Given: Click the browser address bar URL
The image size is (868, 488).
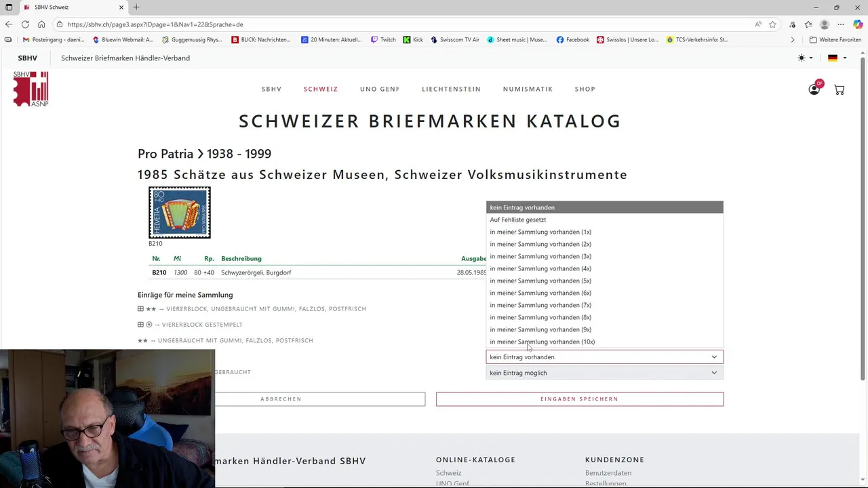Looking at the screenshot, I should click(155, 24).
